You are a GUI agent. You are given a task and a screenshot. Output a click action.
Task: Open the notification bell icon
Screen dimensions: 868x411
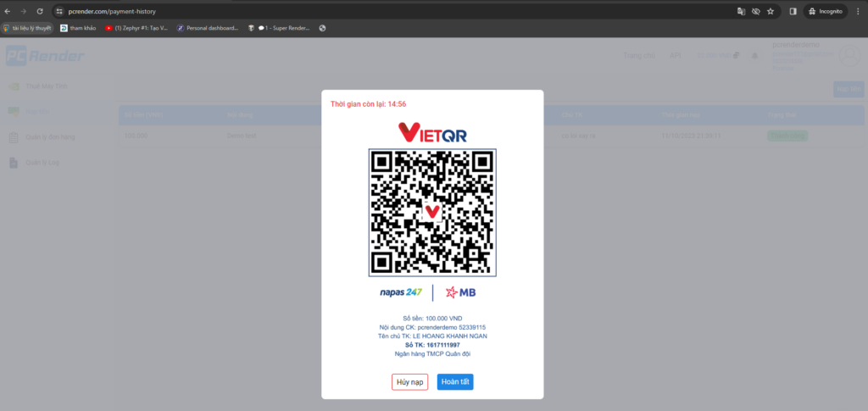point(754,56)
